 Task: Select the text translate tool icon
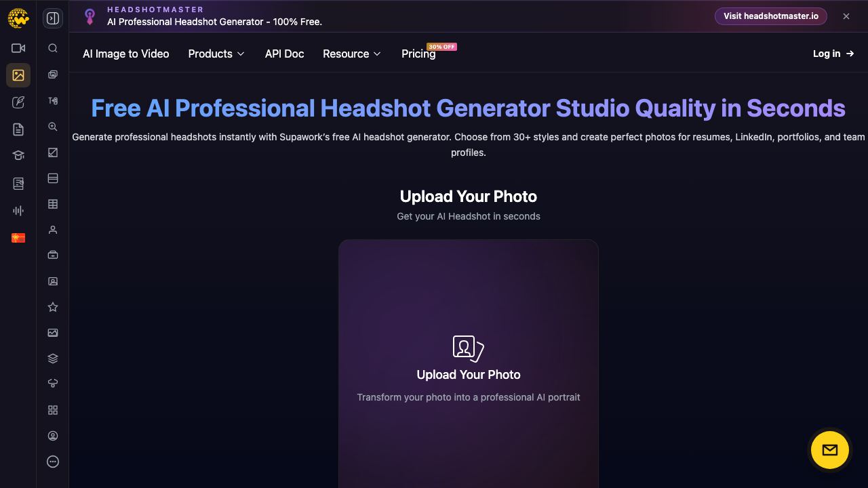coord(53,101)
